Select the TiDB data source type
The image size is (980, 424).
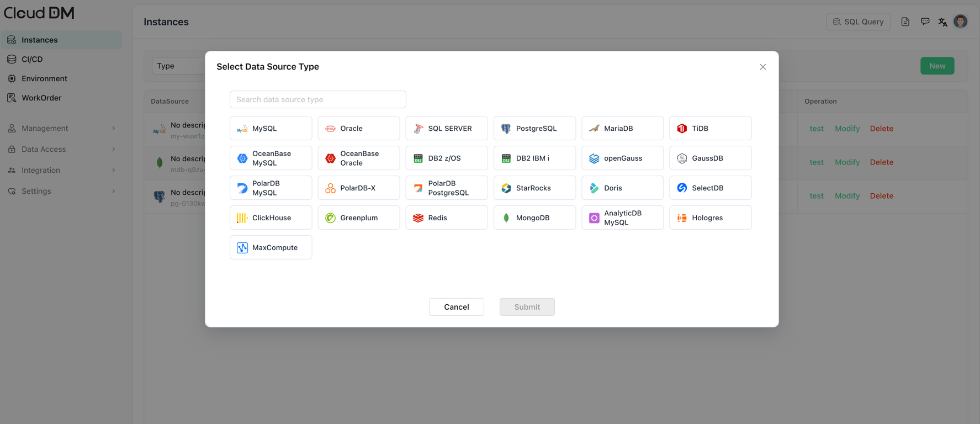point(711,128)
